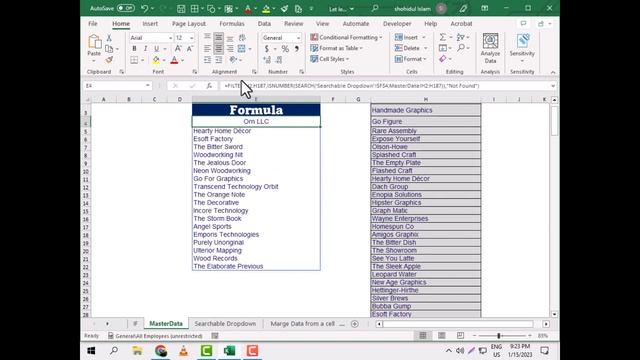Click the Analyze Data button
The height and width of the screenshot is (360, 640).
point(490,49)
